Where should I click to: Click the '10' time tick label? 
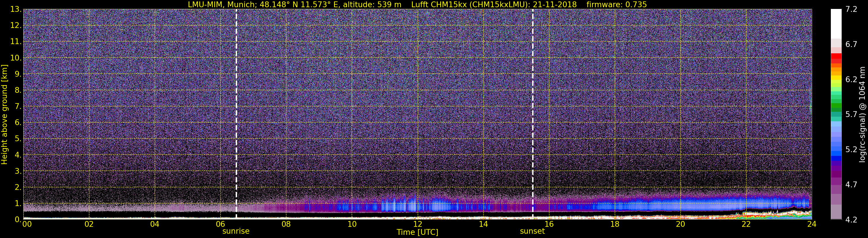click(352, 224)
